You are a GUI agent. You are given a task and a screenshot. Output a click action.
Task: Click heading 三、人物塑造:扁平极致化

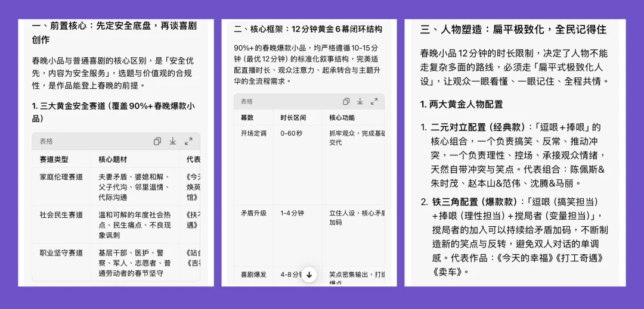click(513, 29)
